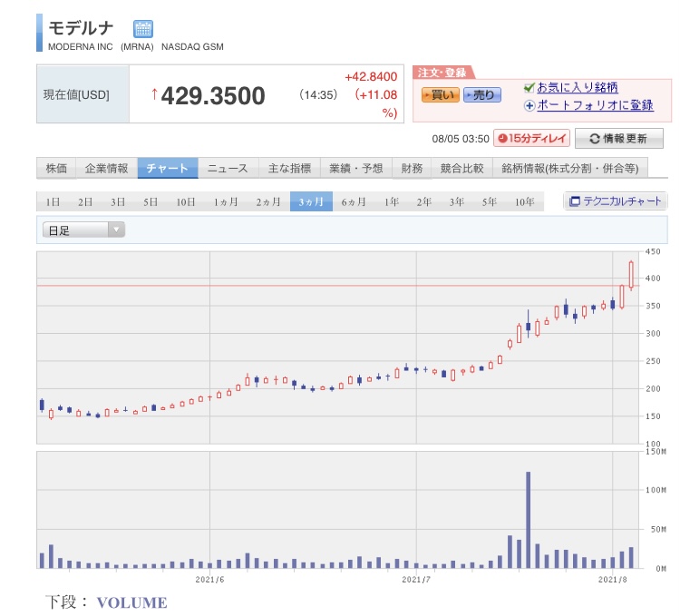Select the 2日 chart range
The image size is (680, 616).
[x=85, y=201]
